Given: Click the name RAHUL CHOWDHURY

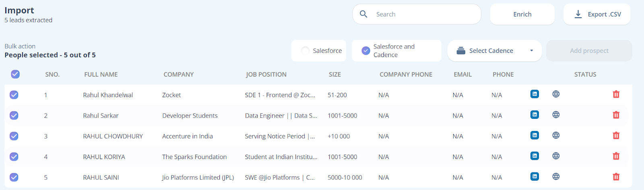Looking at the screenshot, I should (113, 136).
